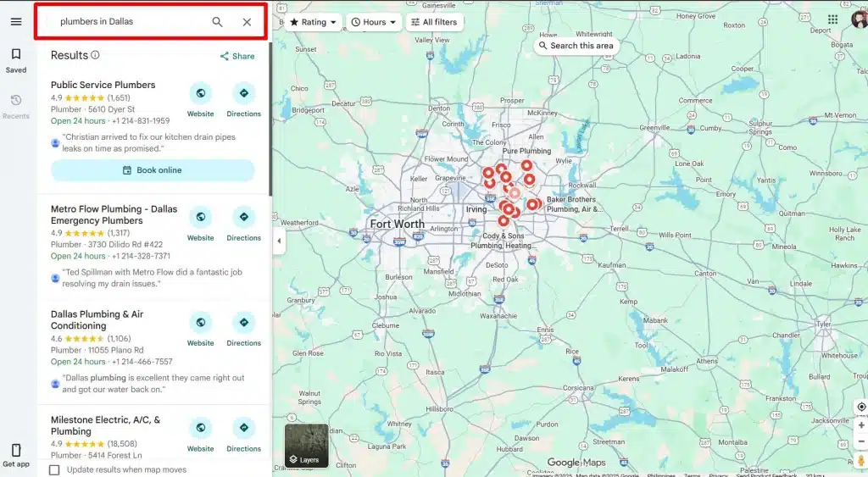Viewport: 868px width, 477px height.
Task: Open Metro Flow Plumbing website icon
Action: point(200,217)
